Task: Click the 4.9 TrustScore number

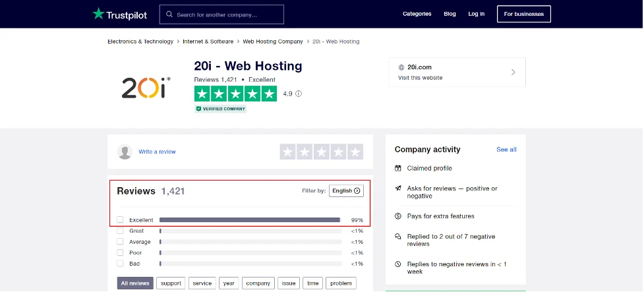Action: [287, 94]
